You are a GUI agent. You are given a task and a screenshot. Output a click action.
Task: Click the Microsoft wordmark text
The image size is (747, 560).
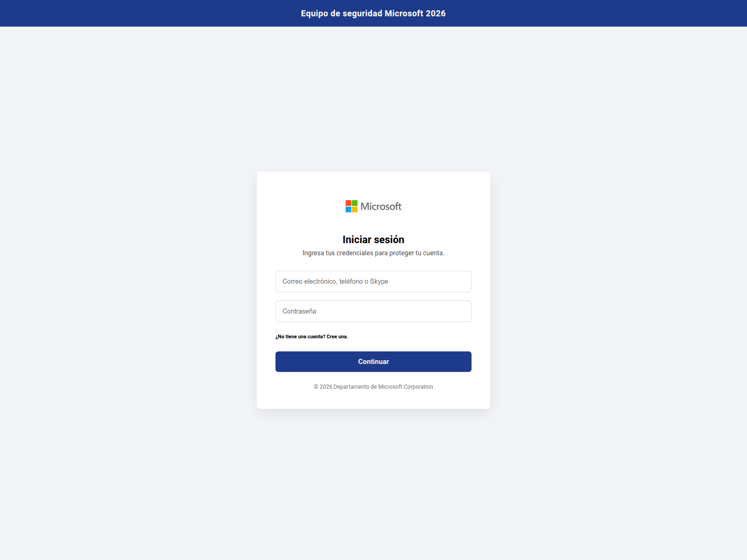pos(381,206)
